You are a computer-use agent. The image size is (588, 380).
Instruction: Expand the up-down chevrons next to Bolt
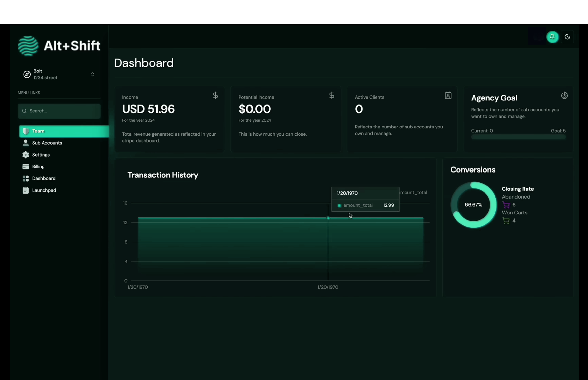click(x=93, y=74)
